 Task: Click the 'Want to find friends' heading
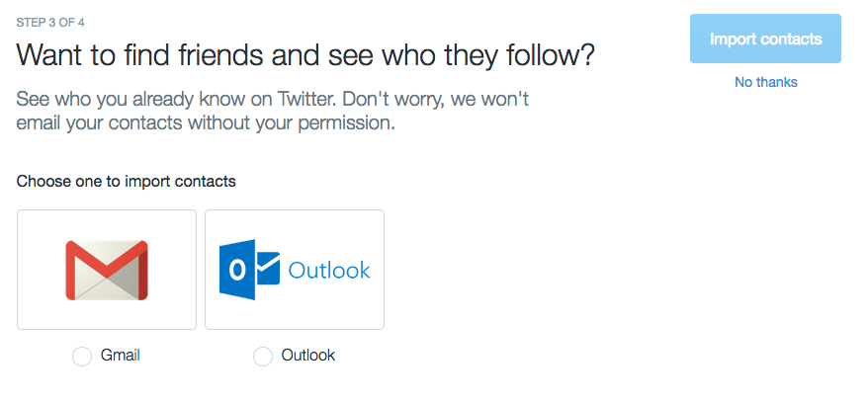pos(305,56)
